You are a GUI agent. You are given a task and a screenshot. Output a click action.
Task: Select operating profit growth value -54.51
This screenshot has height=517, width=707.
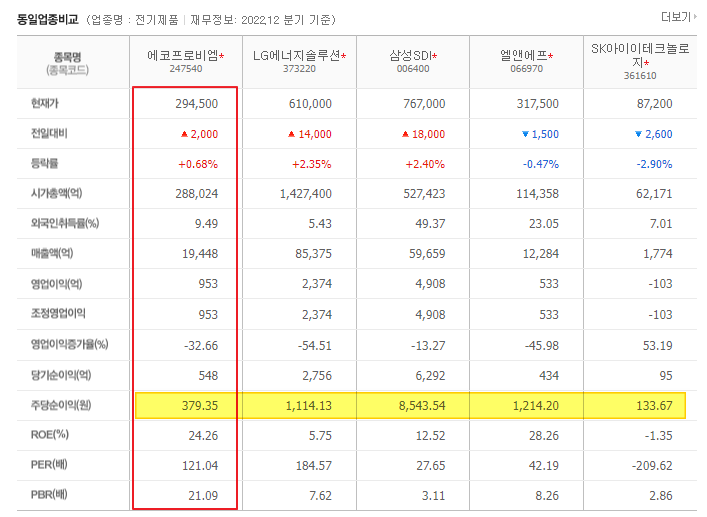(x=314, y=346)
